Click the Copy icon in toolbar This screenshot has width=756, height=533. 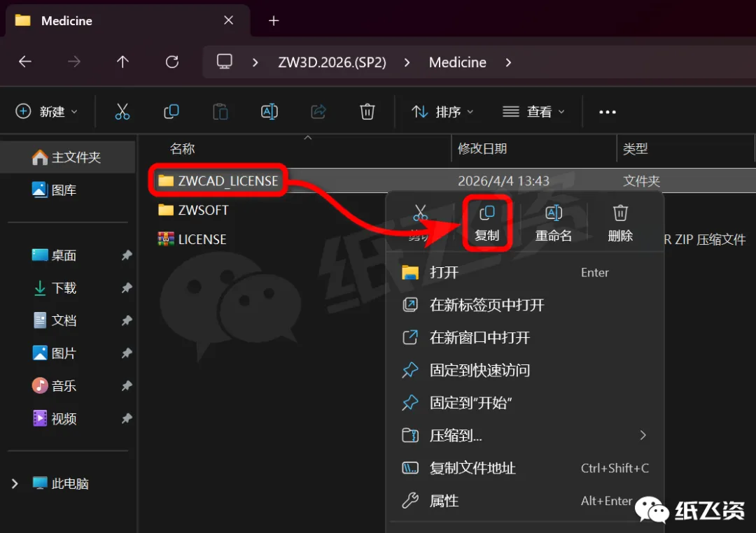(x=171, y=112)
